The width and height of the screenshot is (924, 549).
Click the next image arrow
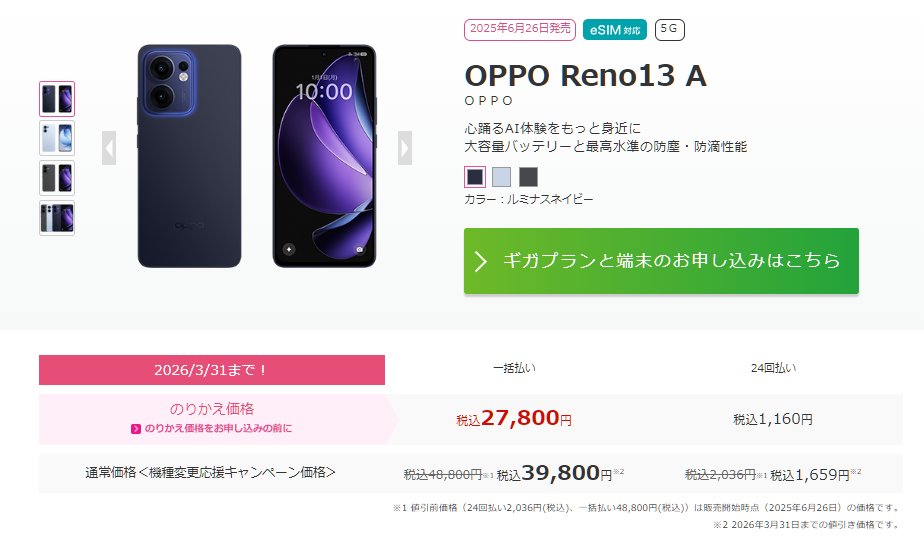tap(404, 148)
